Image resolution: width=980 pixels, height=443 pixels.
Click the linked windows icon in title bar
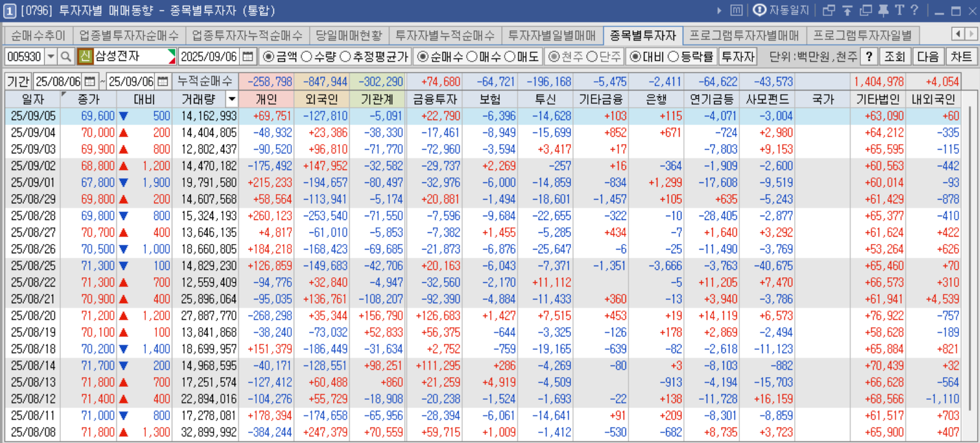coord(829,10)
